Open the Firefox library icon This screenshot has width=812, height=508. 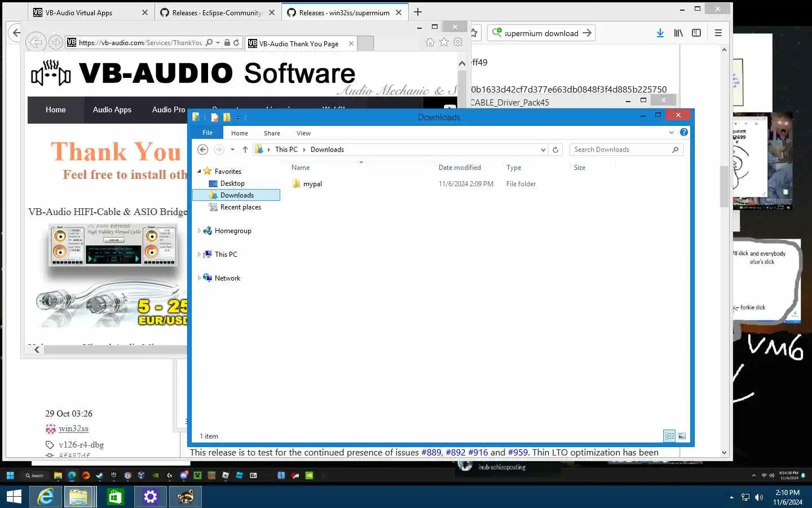coord(678,33)
